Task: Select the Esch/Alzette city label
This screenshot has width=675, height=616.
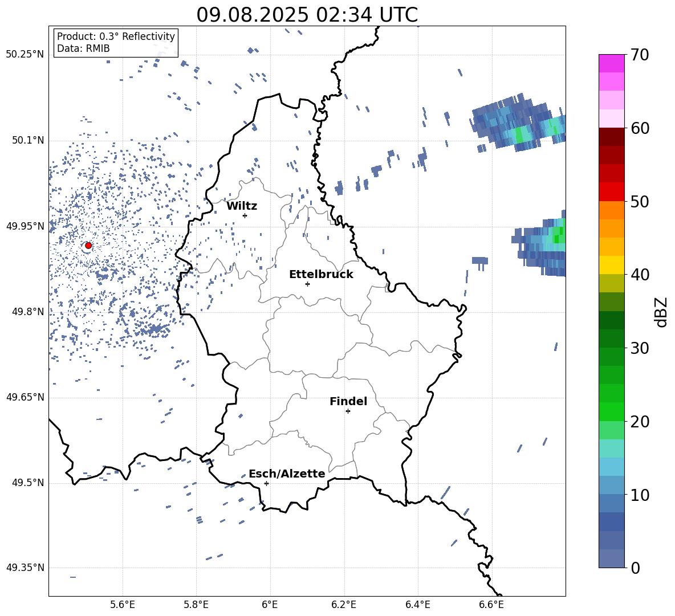Action: click(x=287, y=474)
